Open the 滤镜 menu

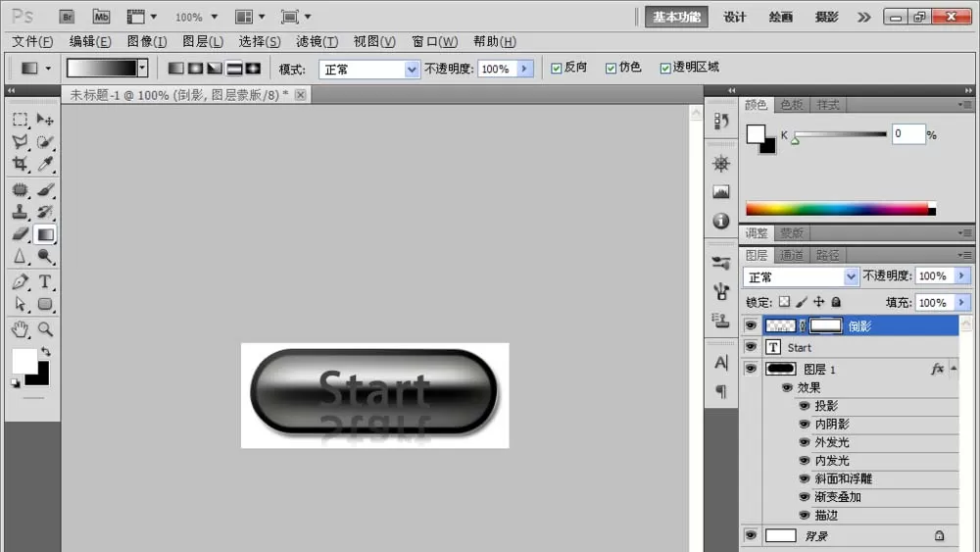pyautogui.click(x=317, y=42)
